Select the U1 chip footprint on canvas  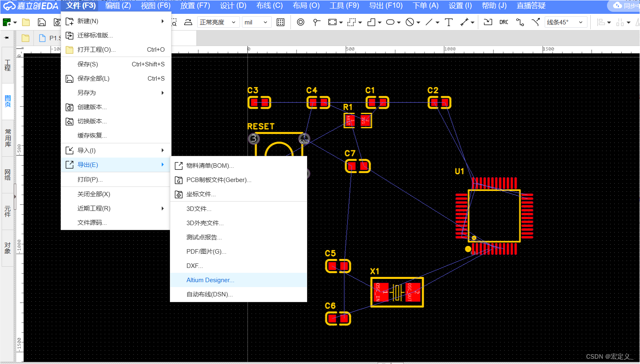(494, 216)
